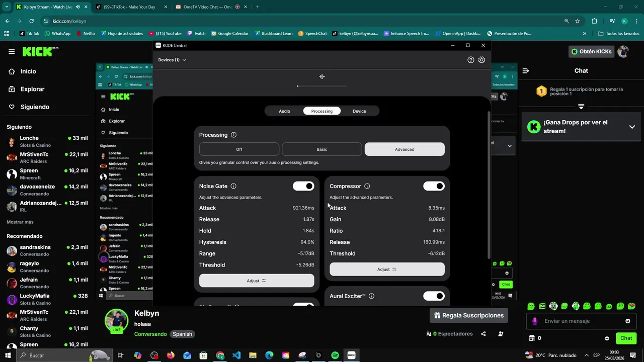
Task: Bookmark this page with the star icon
Action: click(578, 21)
